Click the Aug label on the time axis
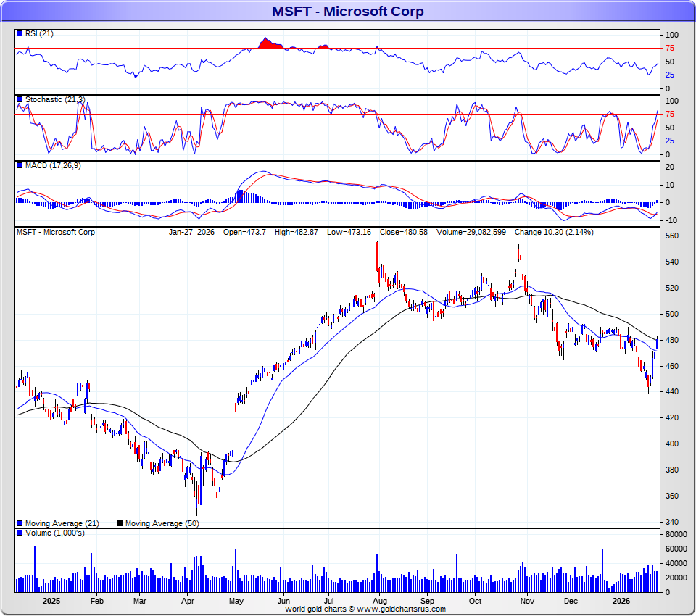Screen dimensions: 696x616 (379, 601)
